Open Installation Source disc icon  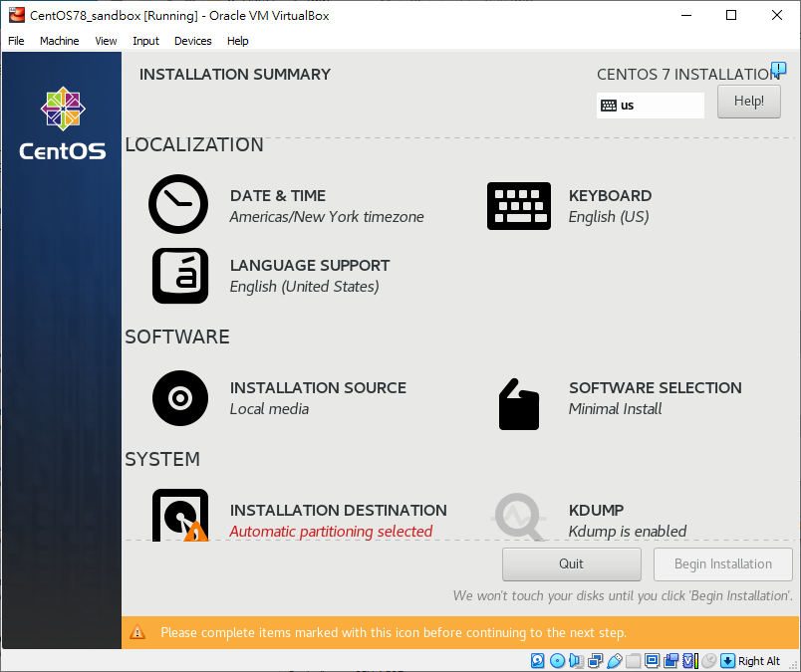180,398
